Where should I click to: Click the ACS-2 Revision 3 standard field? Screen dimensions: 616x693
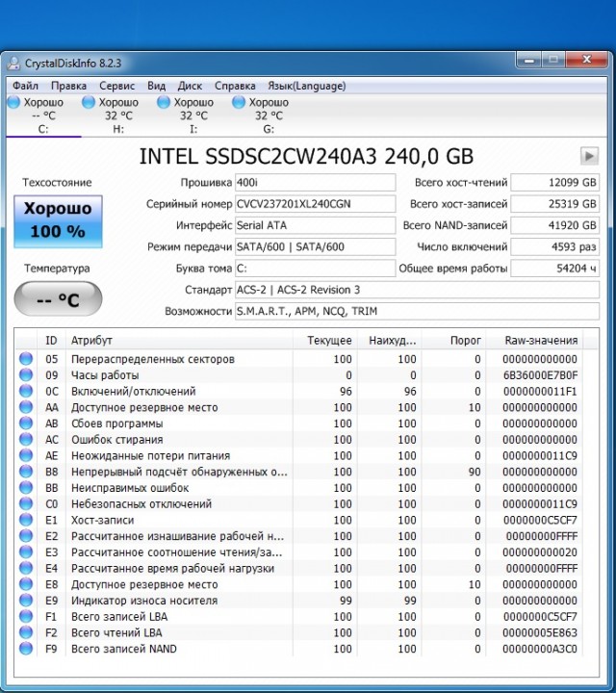[417, 290]
